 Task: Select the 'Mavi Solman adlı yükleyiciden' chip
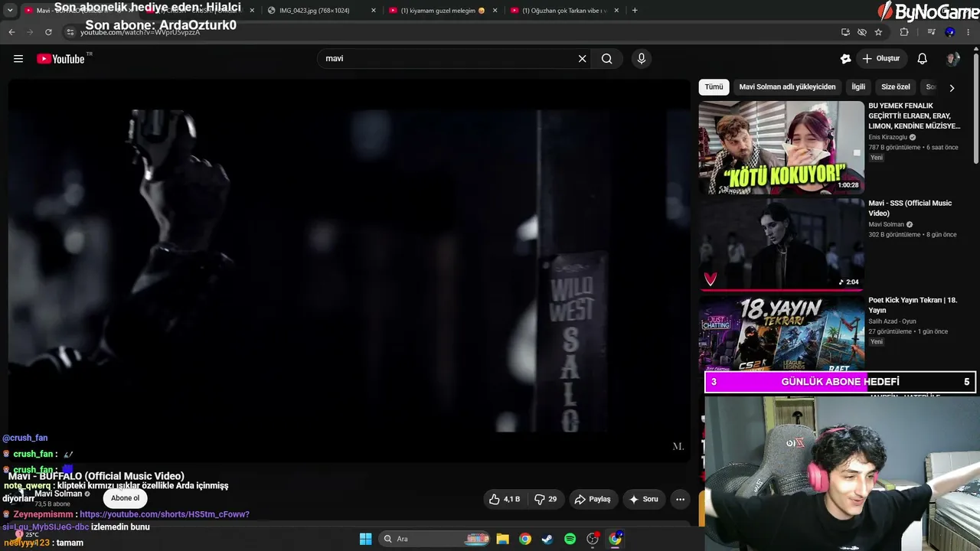(787, 87)
